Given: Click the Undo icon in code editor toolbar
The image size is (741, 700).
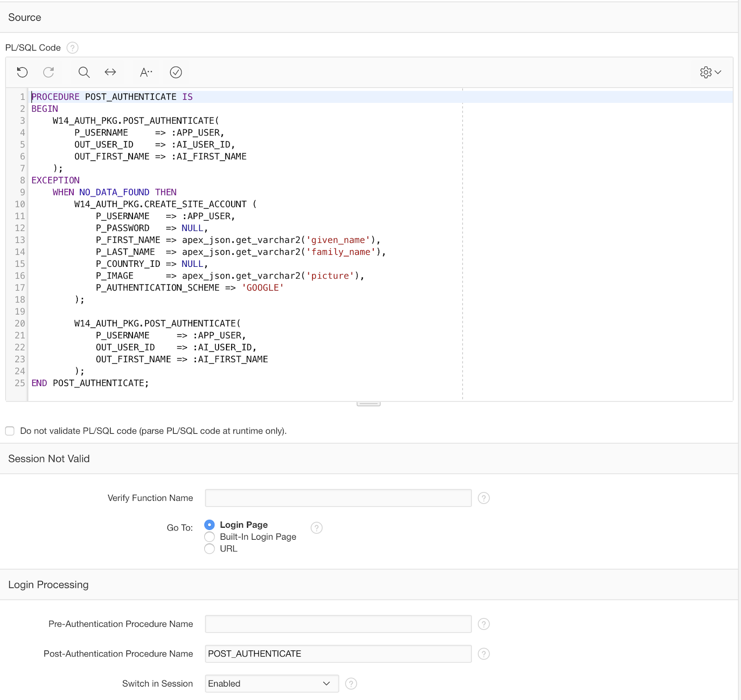Looking at the screenshot, I should pyautogui.click(x=22, y=72).
